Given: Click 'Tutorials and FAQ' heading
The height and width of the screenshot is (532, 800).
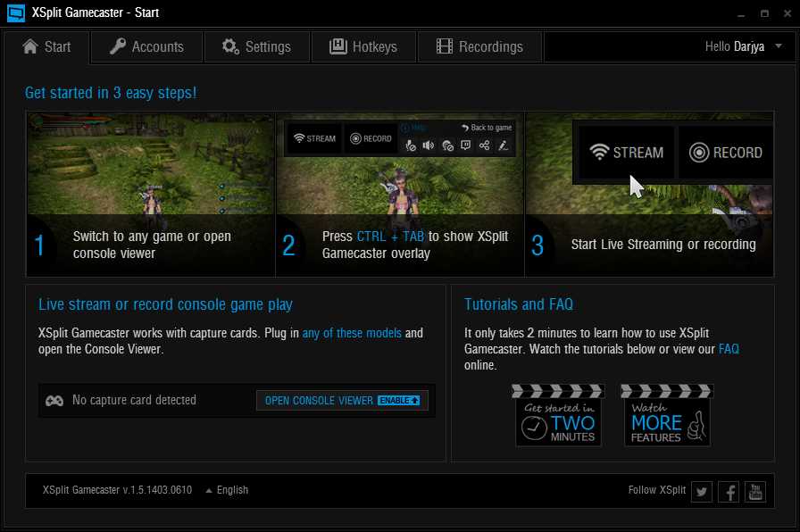Looking at the screenshot, I should pos(519,304).
